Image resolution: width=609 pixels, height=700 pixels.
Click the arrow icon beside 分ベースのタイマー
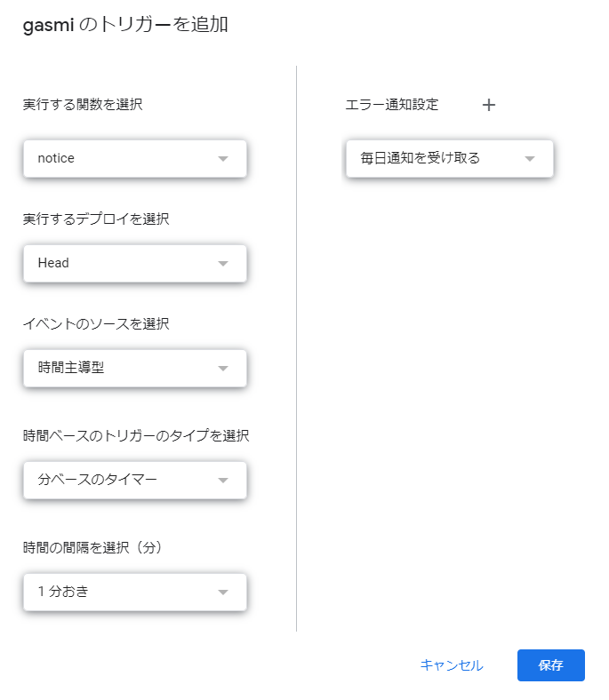point(223,481)
